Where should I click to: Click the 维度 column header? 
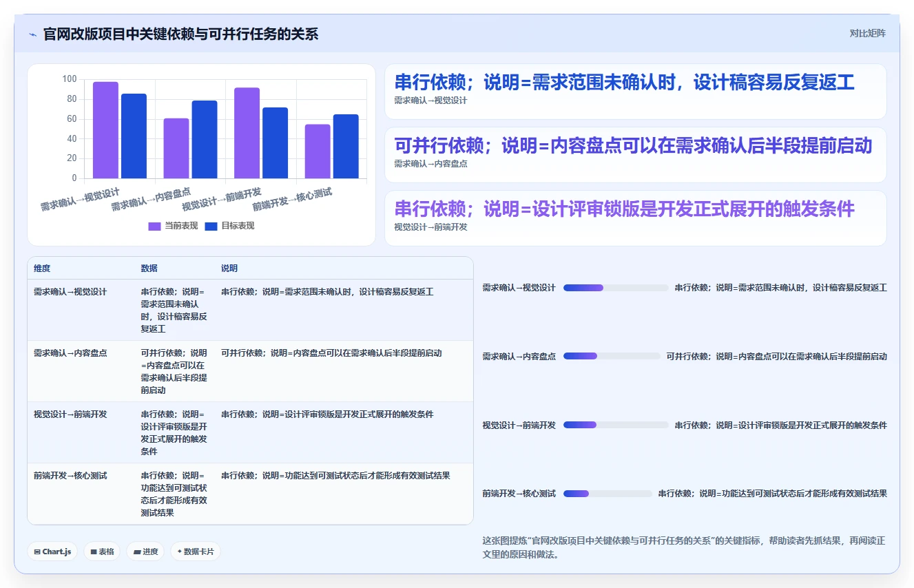pyautogui.click(x=42, y=268)
